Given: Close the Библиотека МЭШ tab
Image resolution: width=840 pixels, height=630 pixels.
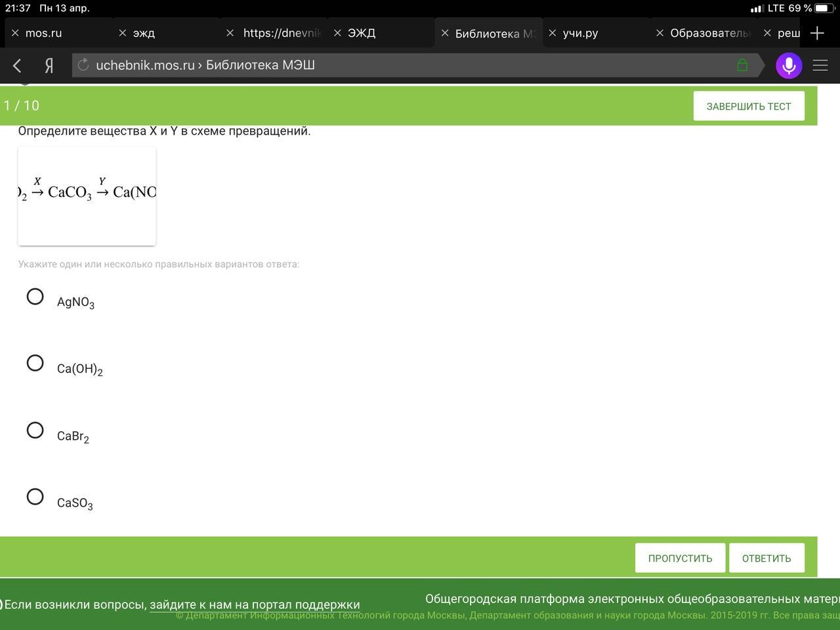Looking at the screenshot, I should [445, 33].
